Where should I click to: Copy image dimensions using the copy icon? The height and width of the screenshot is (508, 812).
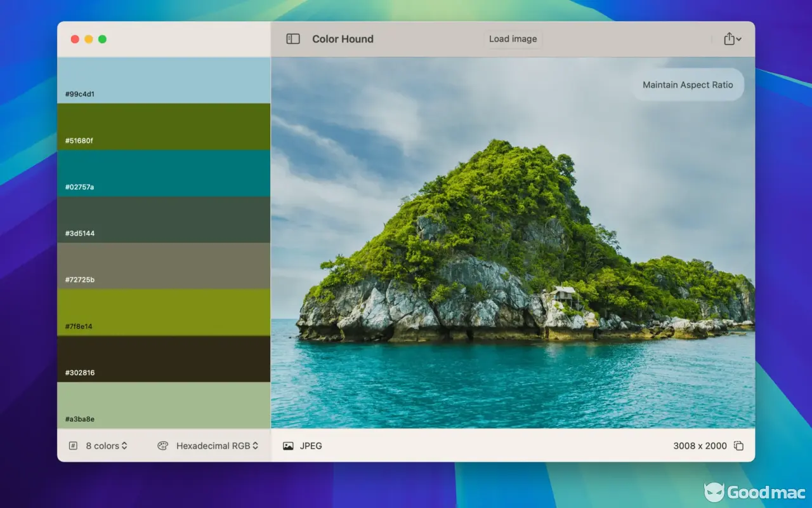click(738, 446)
